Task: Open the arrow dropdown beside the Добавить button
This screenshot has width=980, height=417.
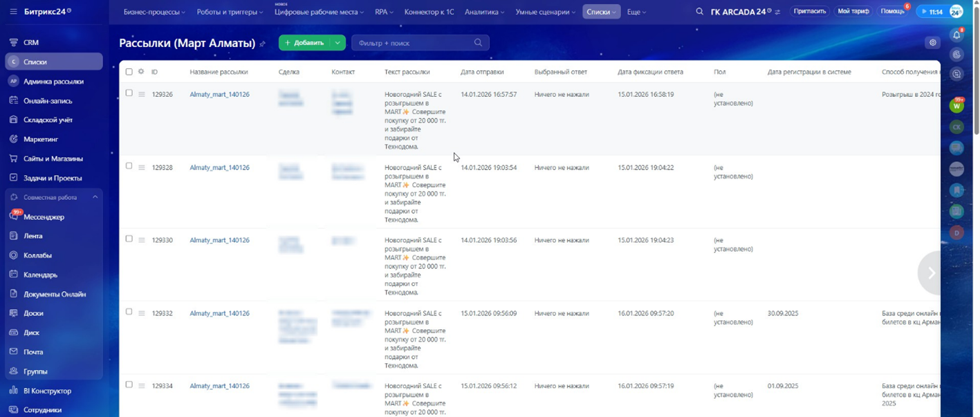Action: (338, 43)
